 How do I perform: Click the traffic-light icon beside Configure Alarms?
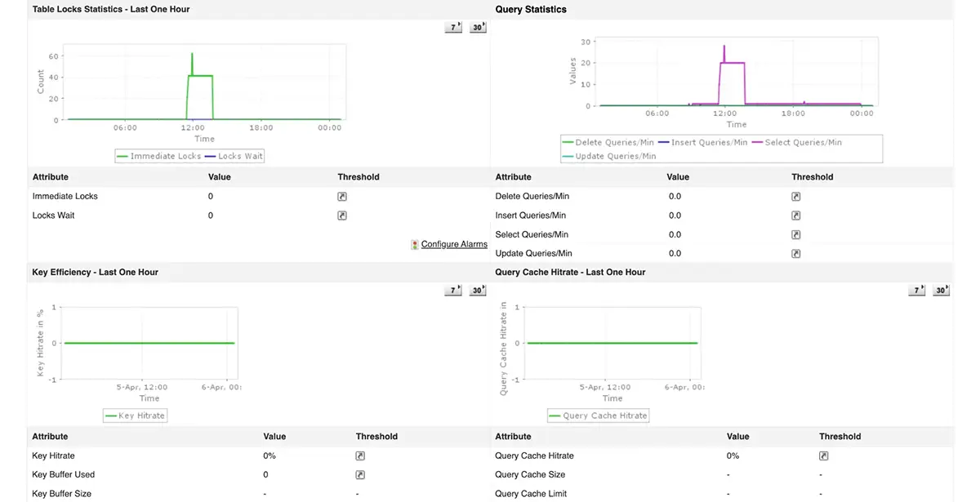(x=414, y=244)
